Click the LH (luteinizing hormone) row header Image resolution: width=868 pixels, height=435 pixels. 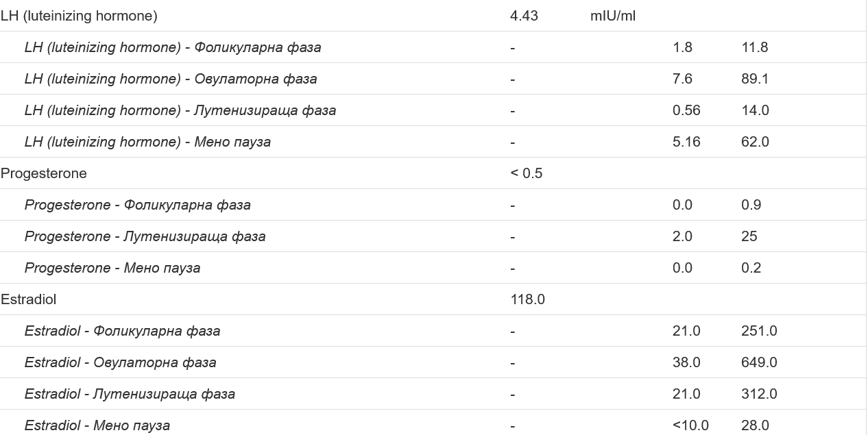click(x=79, y=16)
